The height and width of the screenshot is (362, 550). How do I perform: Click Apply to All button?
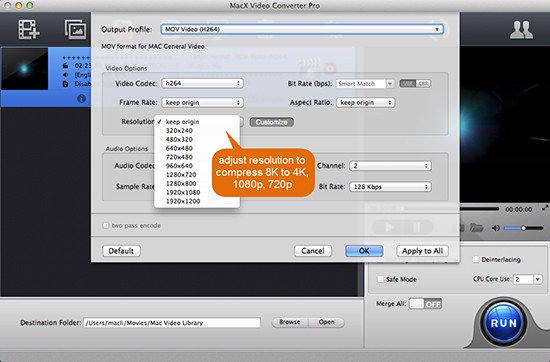422,251
